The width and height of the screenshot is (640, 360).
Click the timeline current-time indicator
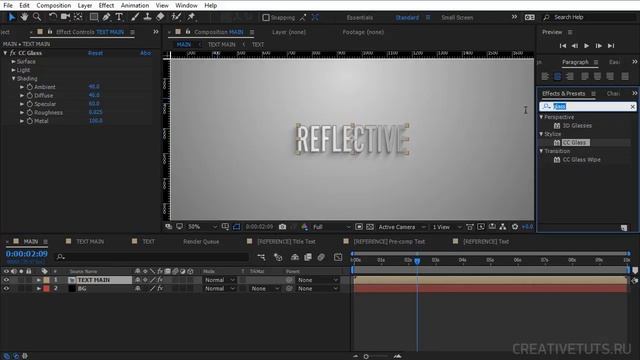[x=417, y=261]
